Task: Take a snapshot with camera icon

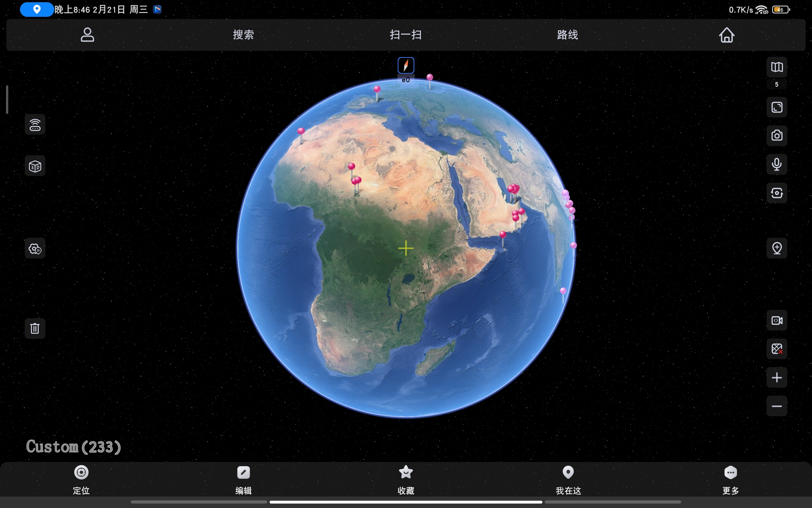Action: (x=777, y=136)
